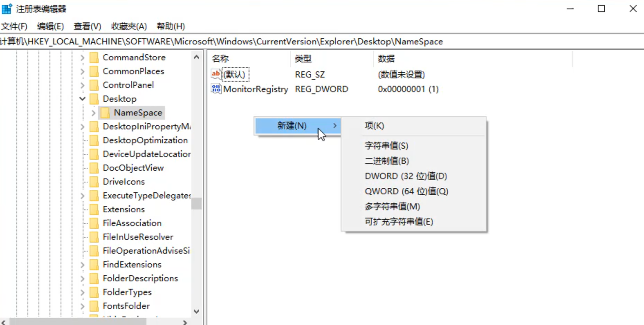Select the NameSpace folder icon
The height and width of the screenshot is (325, 644).
pyautogui.click(x=106, y=113)
